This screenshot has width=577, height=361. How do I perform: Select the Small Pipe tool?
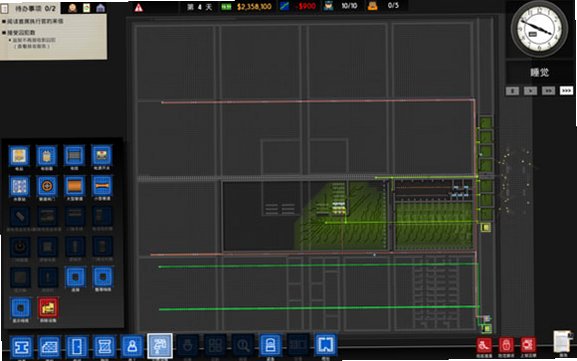[102, 186]
